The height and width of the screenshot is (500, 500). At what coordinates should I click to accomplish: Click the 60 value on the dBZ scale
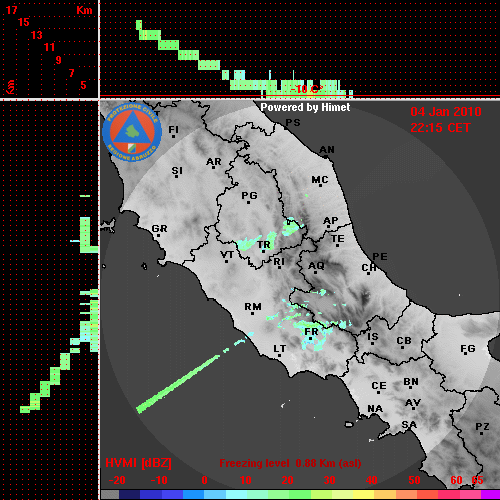point(456,480)
